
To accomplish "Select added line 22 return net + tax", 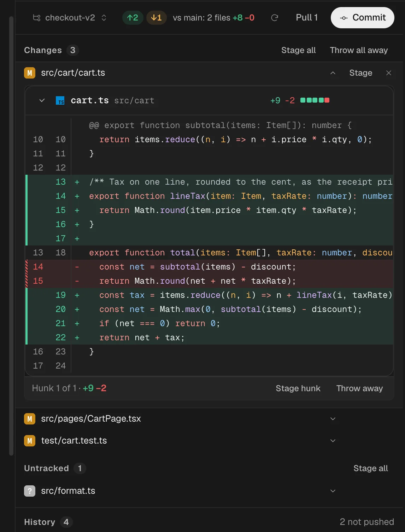I will click(x=209, y=337).
